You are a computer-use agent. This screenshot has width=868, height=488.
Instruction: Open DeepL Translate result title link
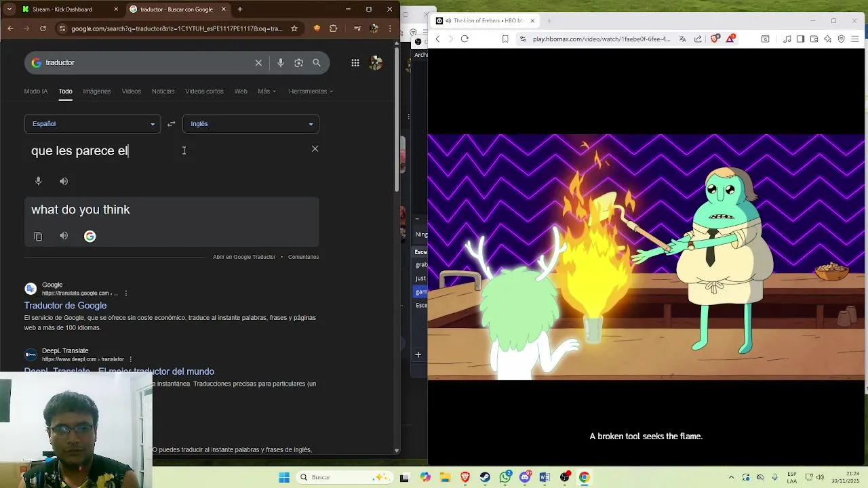click(x=119, y=371)
